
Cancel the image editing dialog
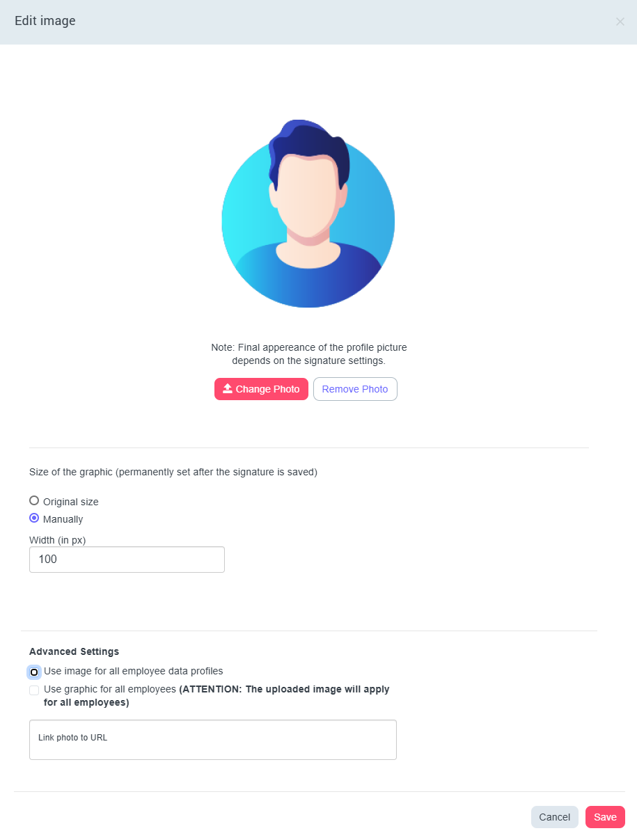click(555, 817)
